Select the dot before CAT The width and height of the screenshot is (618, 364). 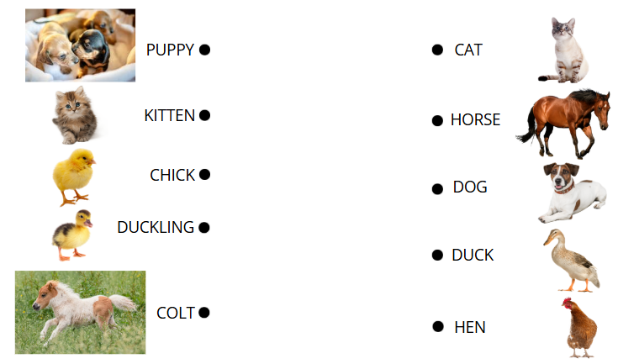[437, 50]
